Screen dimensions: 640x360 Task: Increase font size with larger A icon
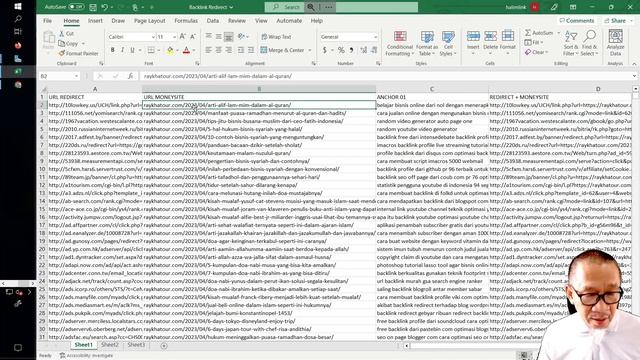pyautogui.click(x=182, y=37)
